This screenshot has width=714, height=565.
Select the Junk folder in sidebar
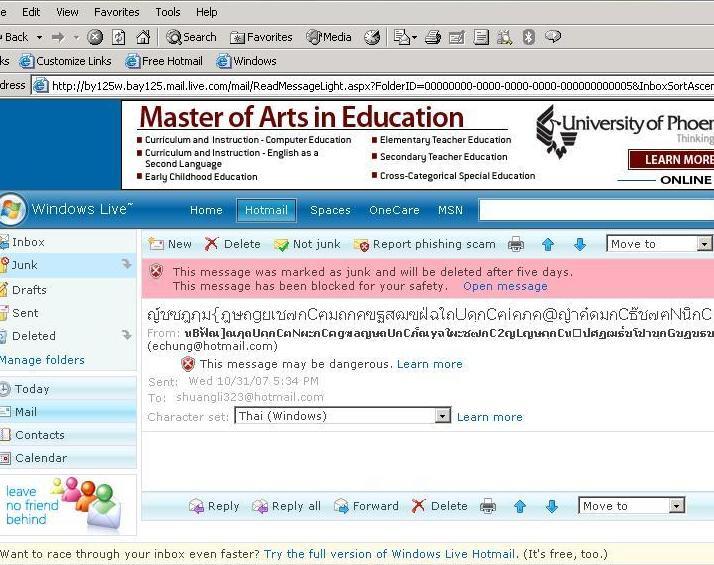coord(25,265)
